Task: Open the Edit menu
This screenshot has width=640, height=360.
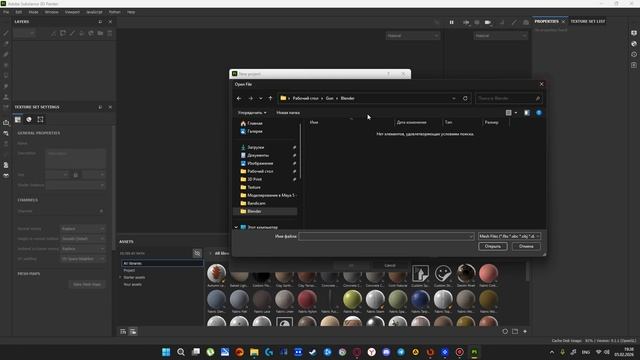Action: click(19, 12)
